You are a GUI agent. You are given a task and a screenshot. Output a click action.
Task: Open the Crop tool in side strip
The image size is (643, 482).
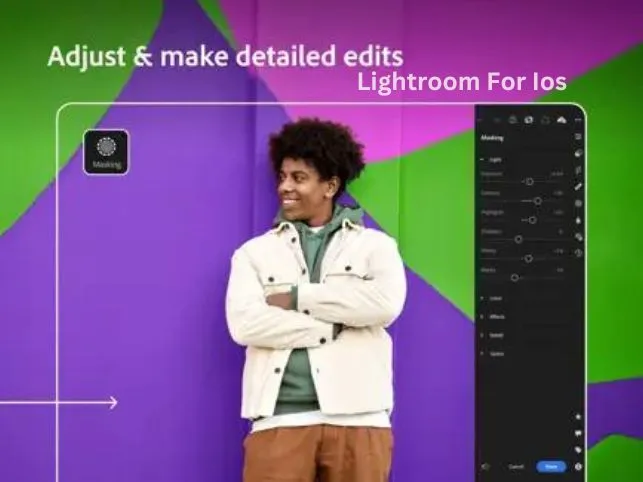tap(578, 170)
